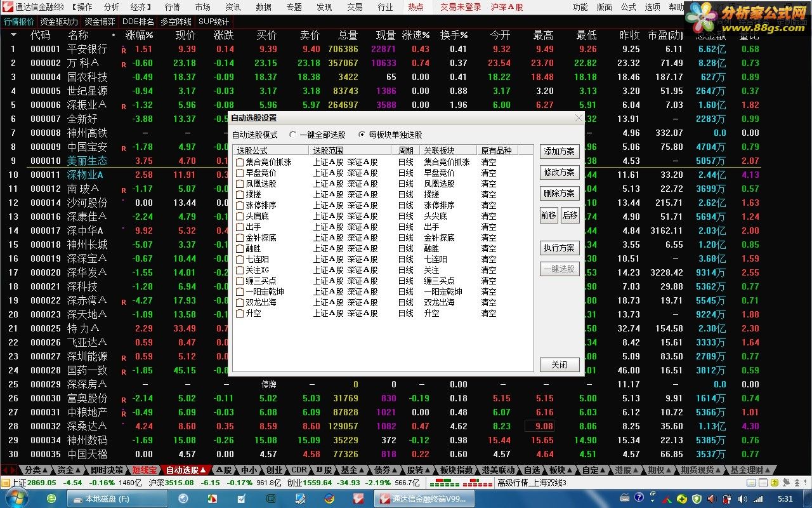Expand the 分类 bottom tab menu
The height and width of the screenshot is (508, 812).
tap(36, 471)
